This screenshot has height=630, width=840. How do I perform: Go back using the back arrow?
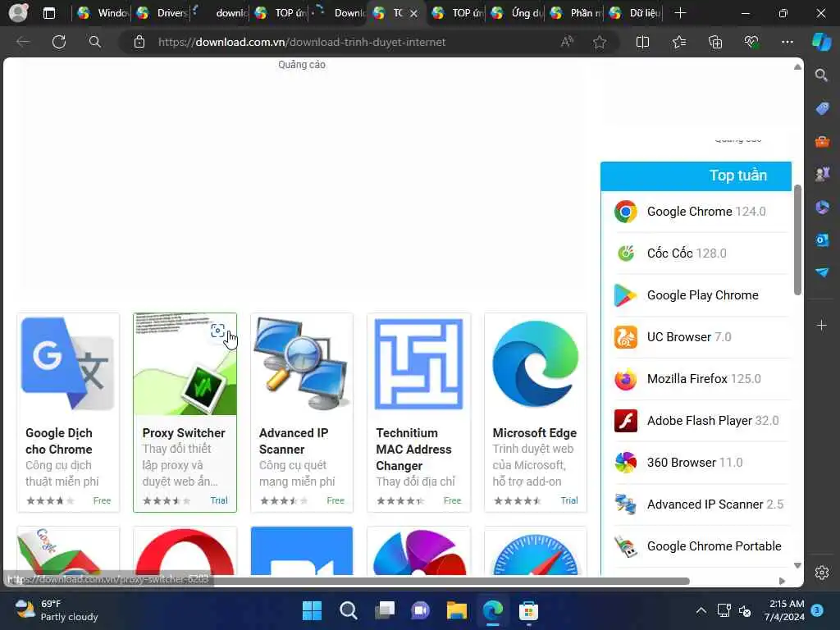[x=23, y=42]
